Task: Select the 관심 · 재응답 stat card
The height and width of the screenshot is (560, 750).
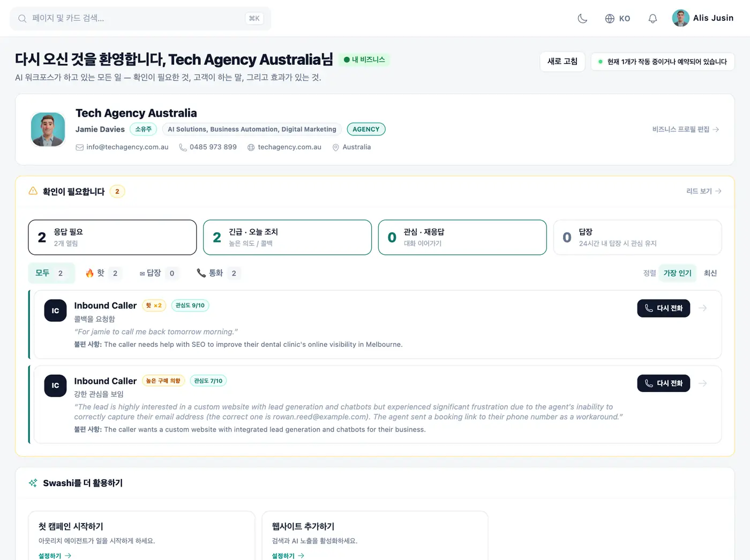Action: tap(462, 237)
